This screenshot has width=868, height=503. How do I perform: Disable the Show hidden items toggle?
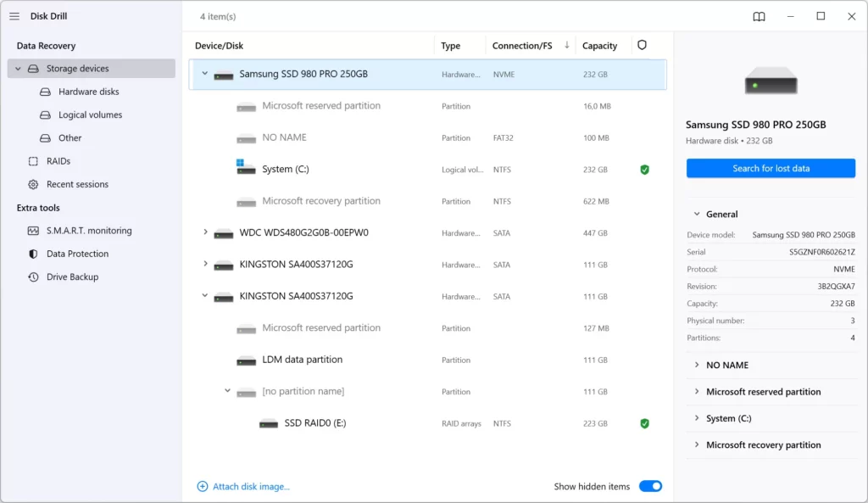pyautogui.click(x=650, y=486)
